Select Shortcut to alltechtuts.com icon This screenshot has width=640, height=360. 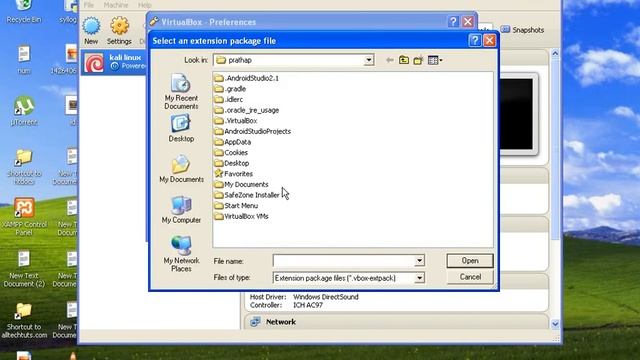click(x=24, y=321)
